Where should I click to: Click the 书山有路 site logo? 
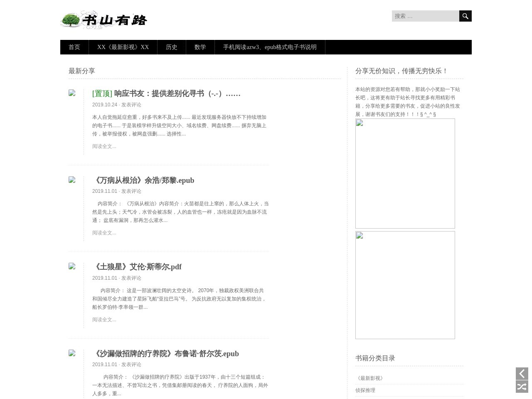103,20
